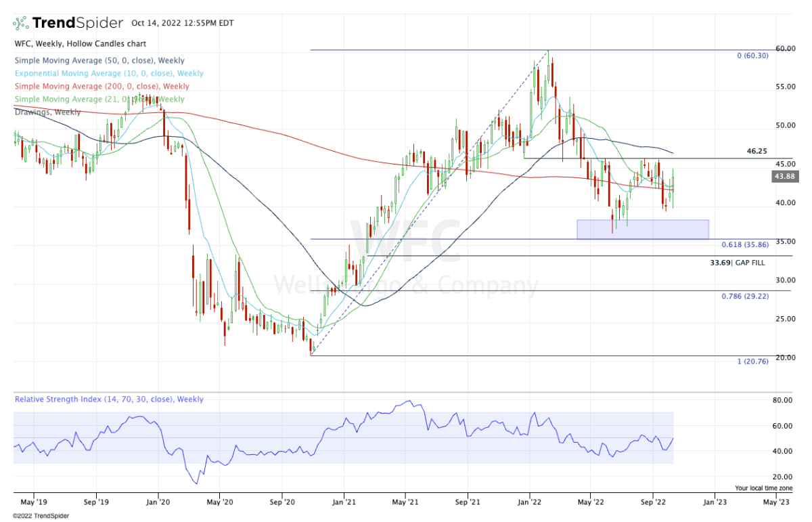Click the TrendSpider spider logo icon
812x522 pixels.
pyautogui.click(x=21, y=24)
